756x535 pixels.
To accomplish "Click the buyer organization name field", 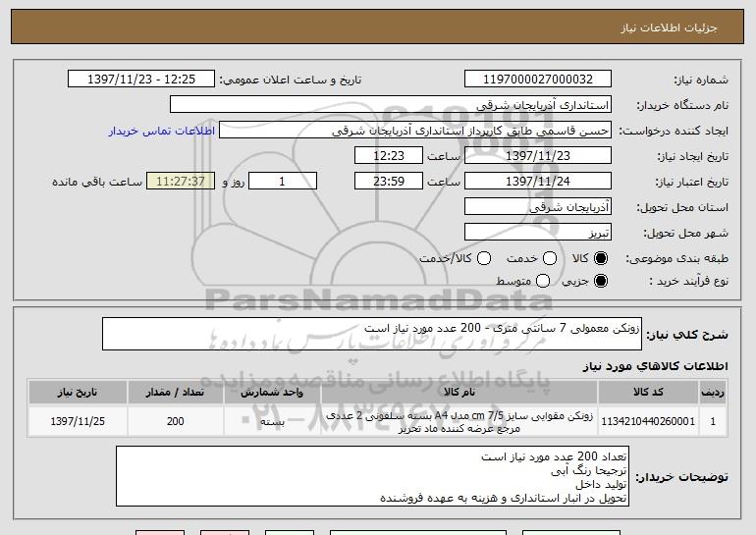I will (391, 105).
